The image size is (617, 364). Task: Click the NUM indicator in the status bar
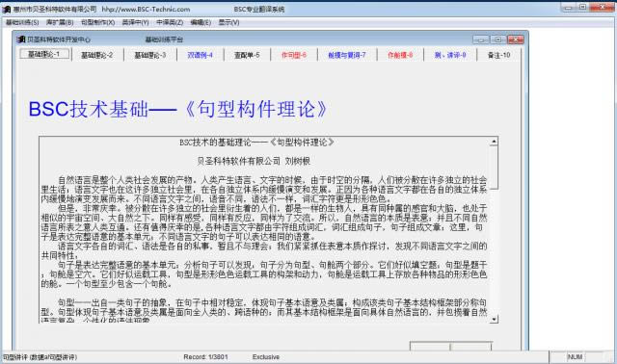pos(575,357)
